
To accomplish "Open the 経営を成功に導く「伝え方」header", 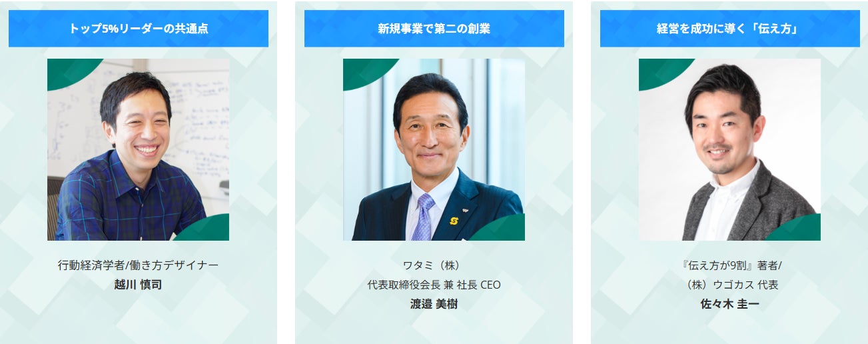I will click(730, 29).
